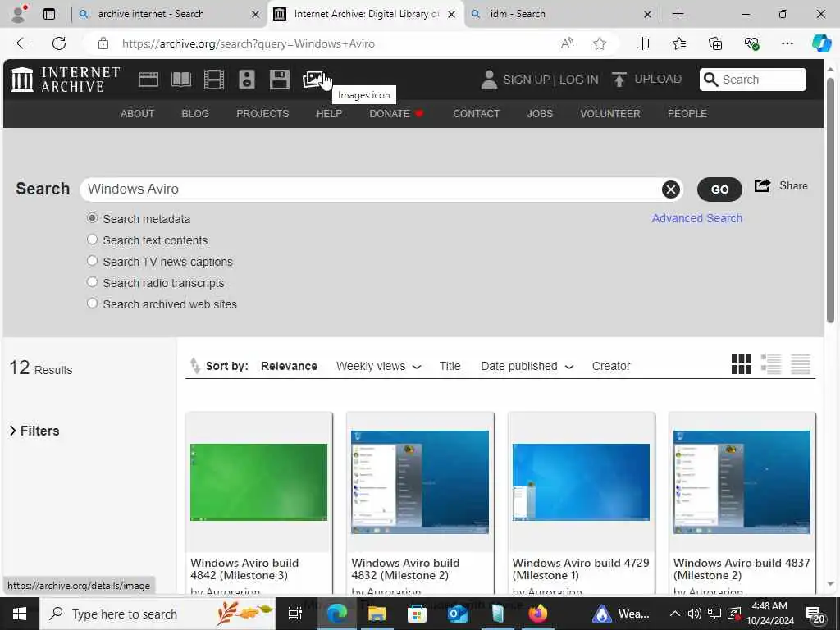Open a new browser tab
Screen dimensions: 840x630
(x=678, y=14)
